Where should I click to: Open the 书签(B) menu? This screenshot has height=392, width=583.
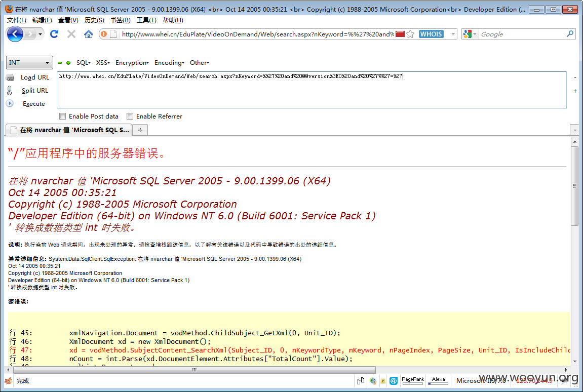click(121, 20)
